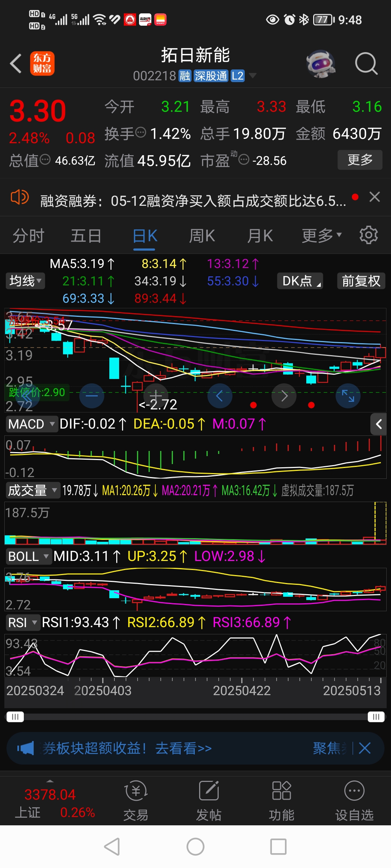391x868 pixels.
Task: Expand stock code 002218 dropdown arrow
Action: (x=253, y=76)
